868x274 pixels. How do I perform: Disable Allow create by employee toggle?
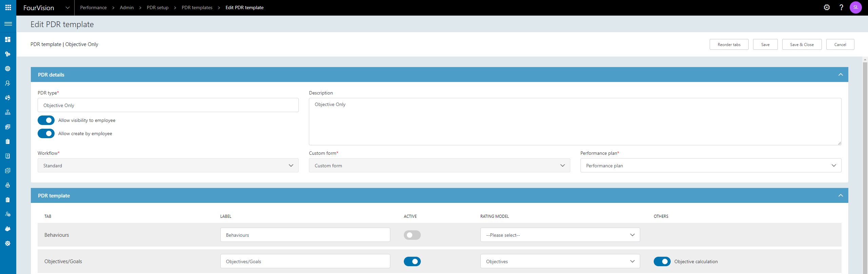[x=46, y=133]
